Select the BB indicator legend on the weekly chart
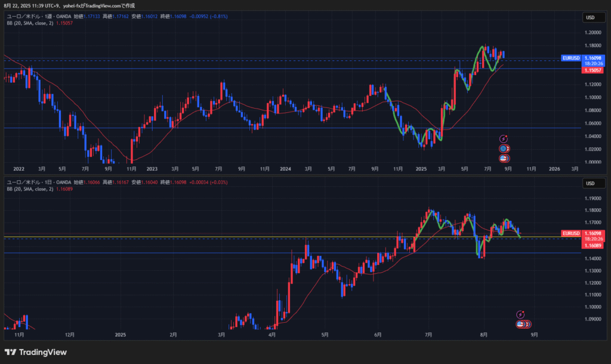The width and height of the screenshot is (611, 364). (40, 23)
